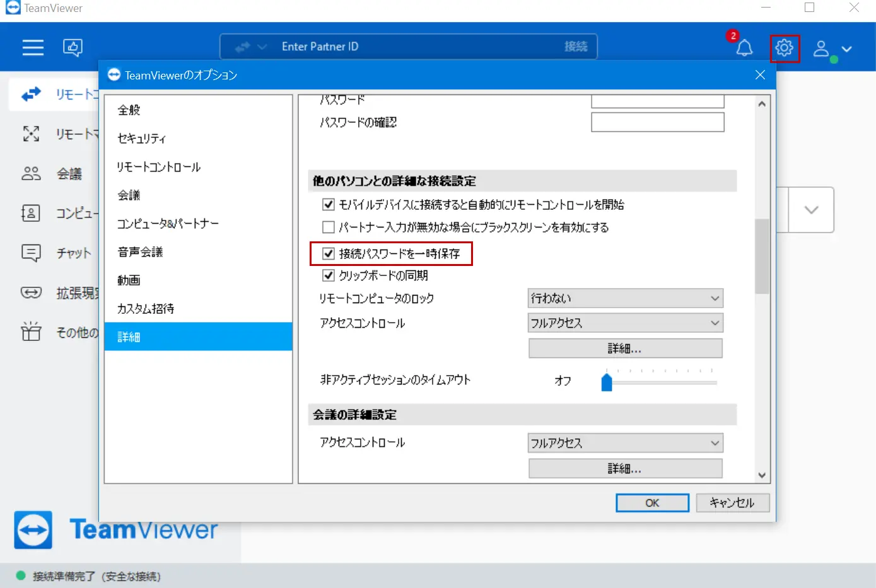Select 音声会議 category in options
The width and height of the screenshot is (876, 588).
(198, 251)
